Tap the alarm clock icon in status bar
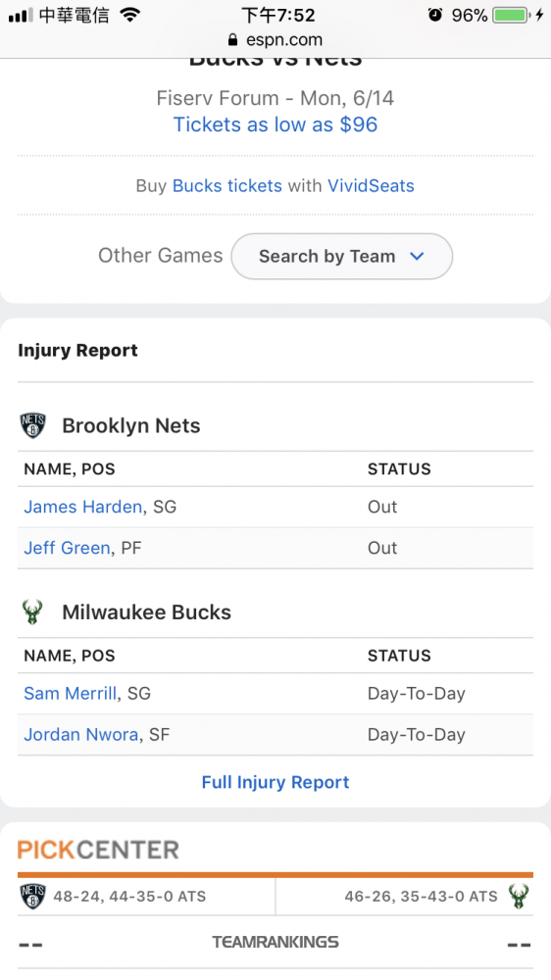Viewport: 551px width, 980px height. 435,15
